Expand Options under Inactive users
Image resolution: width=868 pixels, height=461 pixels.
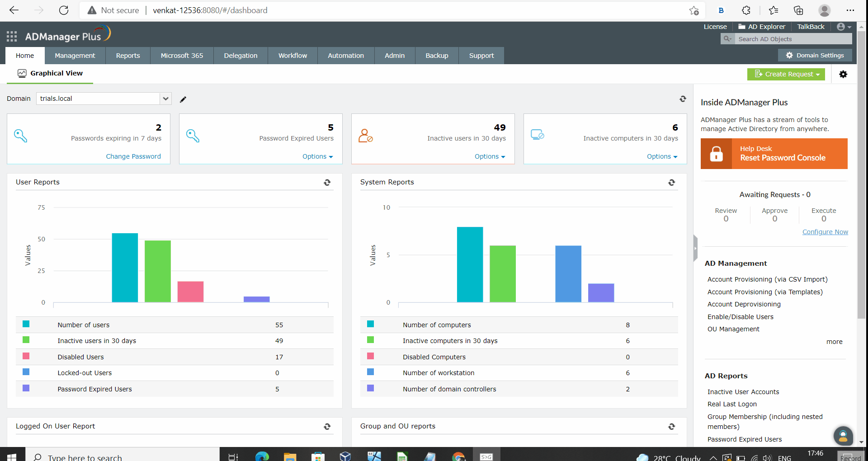[x=490, y=156]
